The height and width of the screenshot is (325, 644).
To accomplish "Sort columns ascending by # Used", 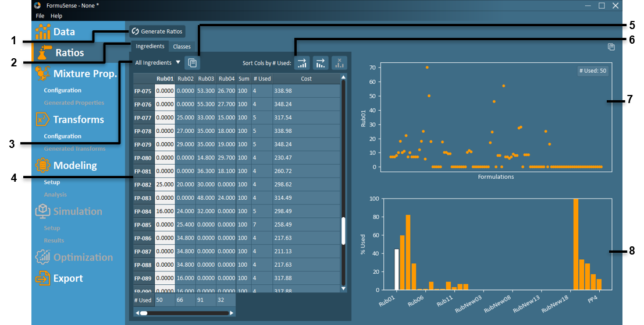I will (302, 63).
